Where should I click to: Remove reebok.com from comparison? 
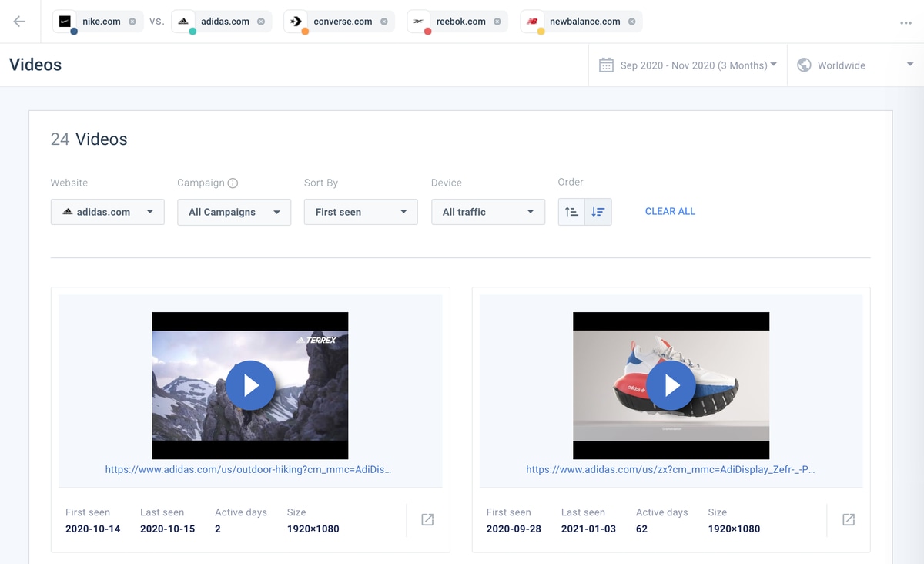point(497,22)
